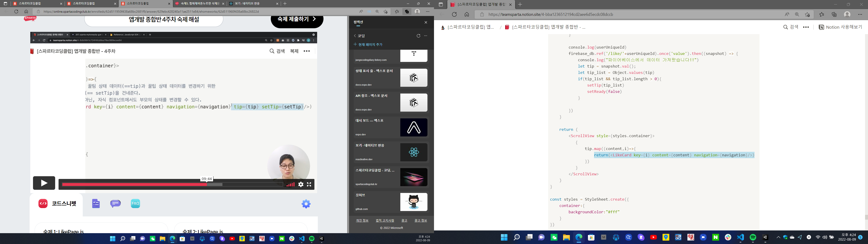Click the read aloud icon in Notion window
Image resolution: width=868 pixels, height=244 pixels.
(x=787, y=14)
